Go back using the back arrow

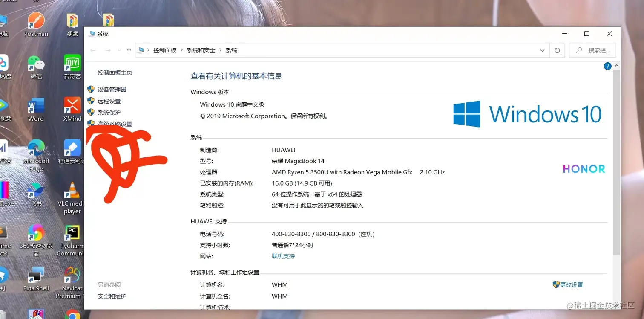(x=93, y=50)
